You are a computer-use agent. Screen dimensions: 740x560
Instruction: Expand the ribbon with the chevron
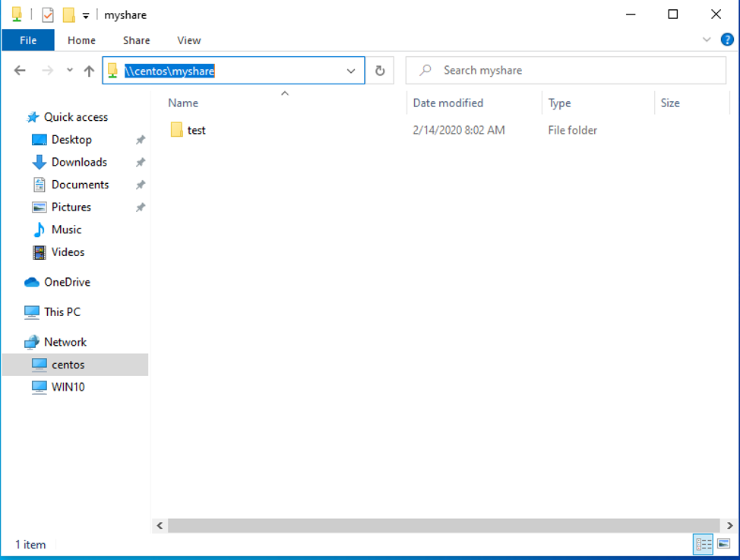(x=705, y=40)
